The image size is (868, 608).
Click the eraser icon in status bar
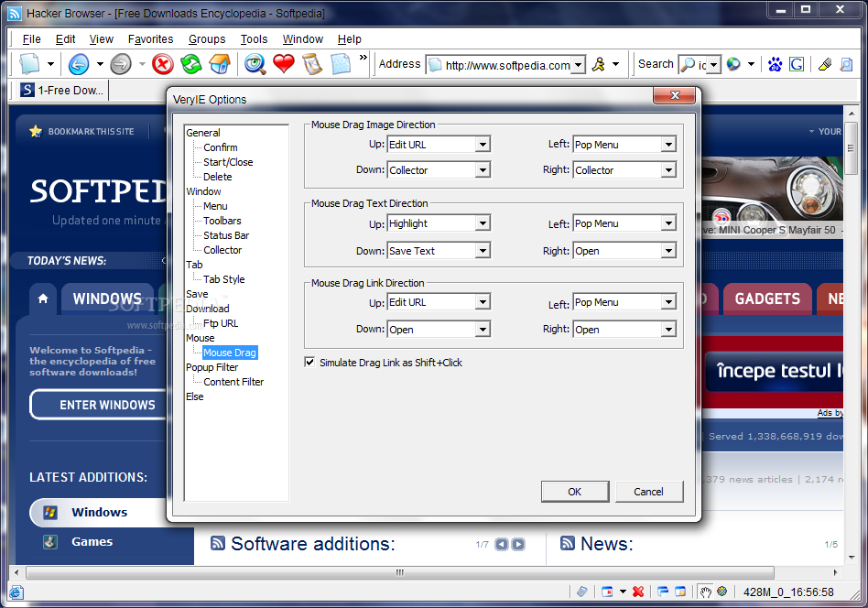click(x=581, y=592)
